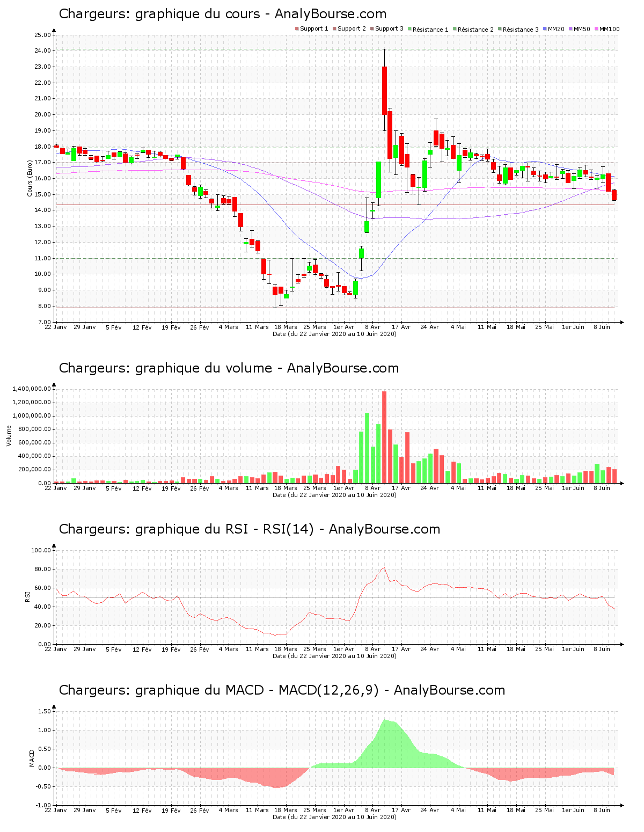Viewport: 644px width, 832px height.
Task: Click '8 Avr' date on price chart
Action: (x=372, y=327)
